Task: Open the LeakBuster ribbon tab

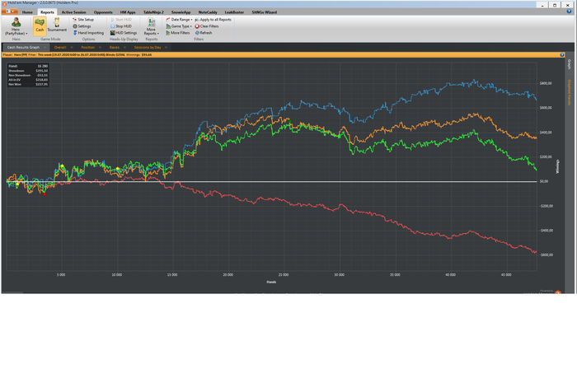Action: coord(234,12)
